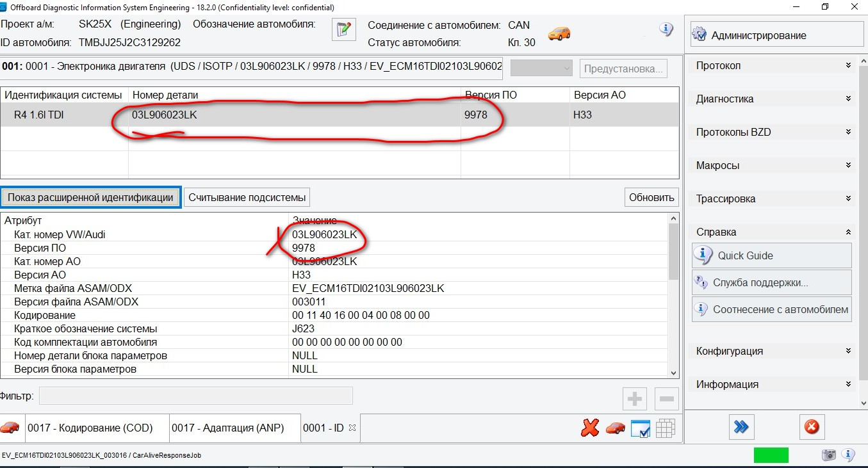Click the Обновить button
The image size is (868, 468).
coord(651,197)
